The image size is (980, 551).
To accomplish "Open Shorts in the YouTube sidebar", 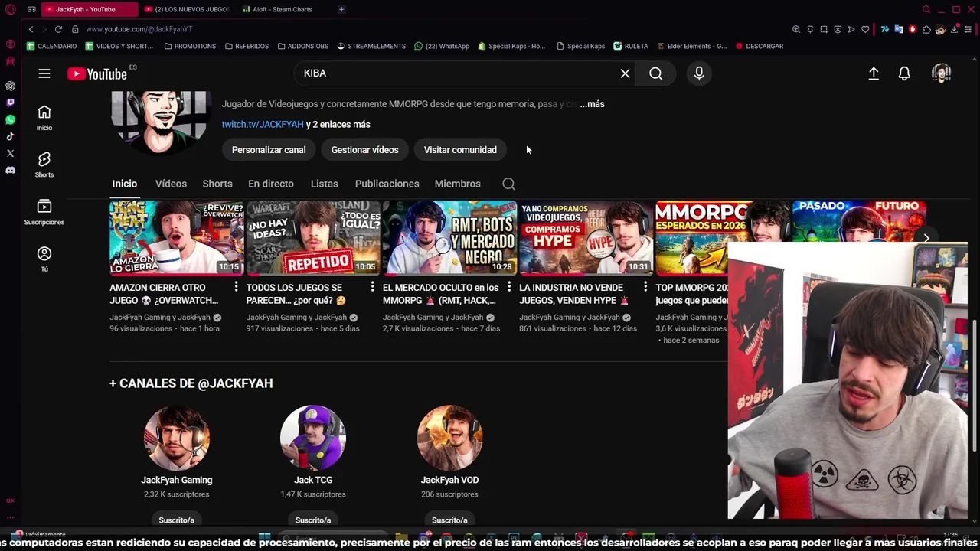I will (44, 165).
